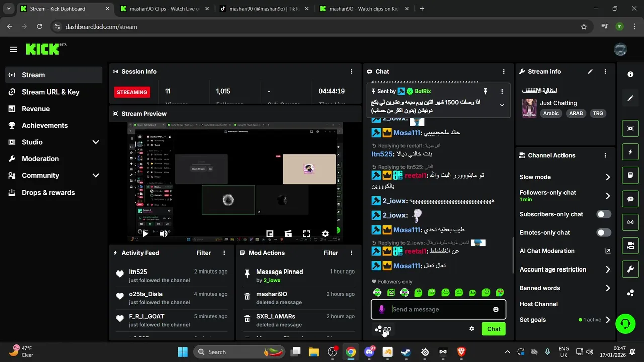
Task: Open Slow mode settings arrow
Action: coord(608,177)
